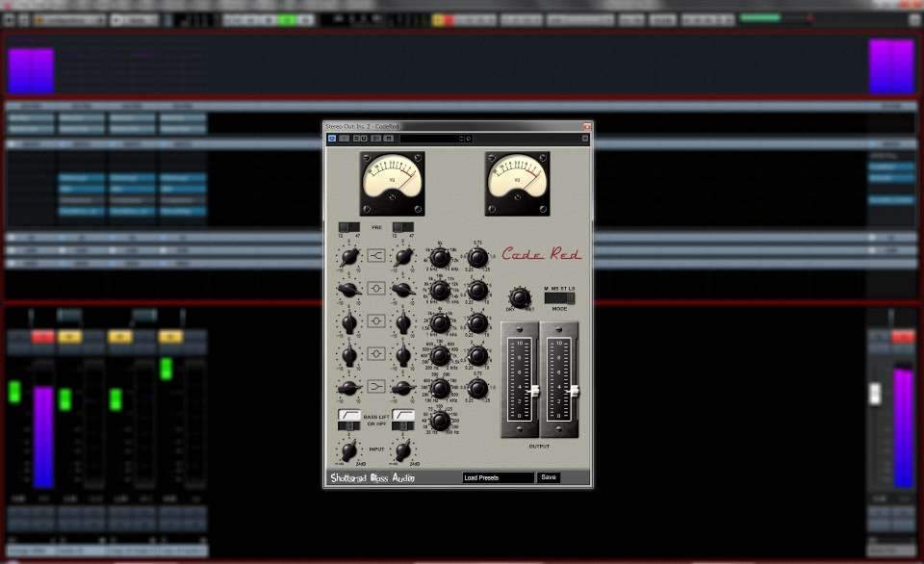Click the right channel second band gain knob

[403, 290]
